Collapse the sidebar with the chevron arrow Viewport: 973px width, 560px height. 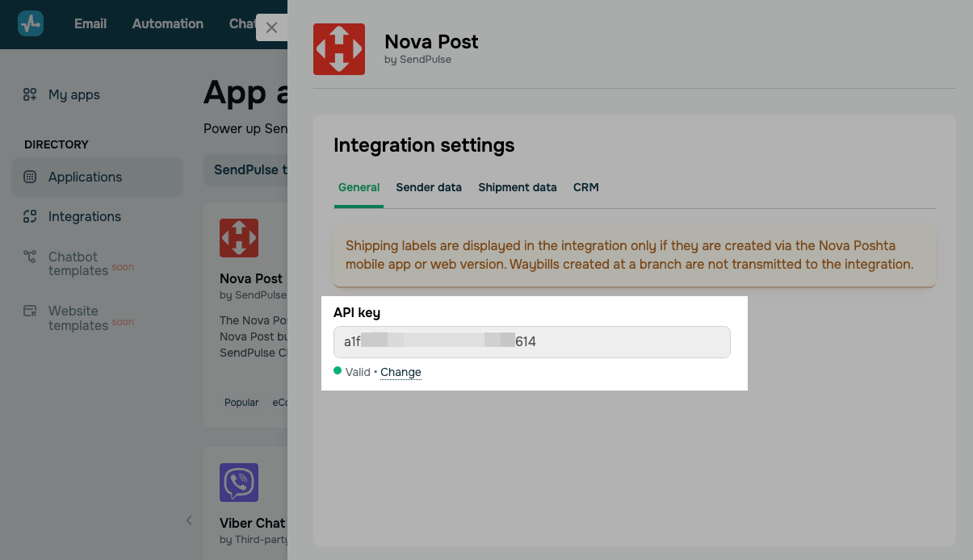pyautogui.click(x=189, y=520)
